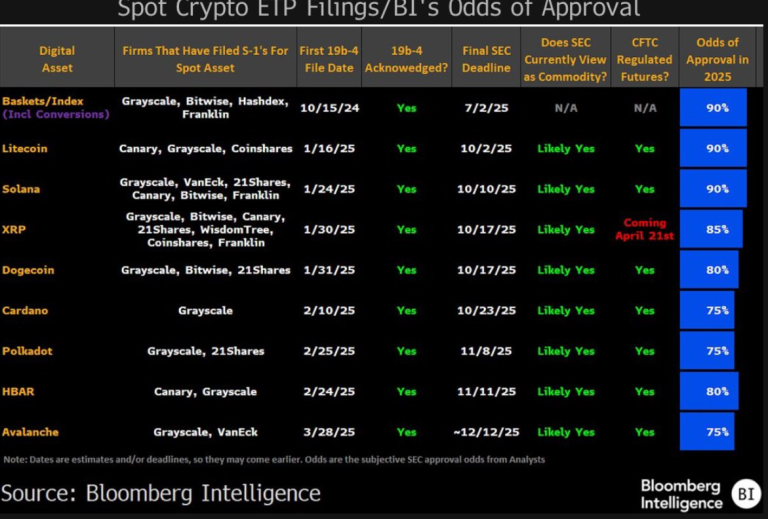Image resolution: width=768 pixels, height=519 pixels.
Task: Click 'Likely Yes' in the Avalanche row
Action: pos(566,432)
